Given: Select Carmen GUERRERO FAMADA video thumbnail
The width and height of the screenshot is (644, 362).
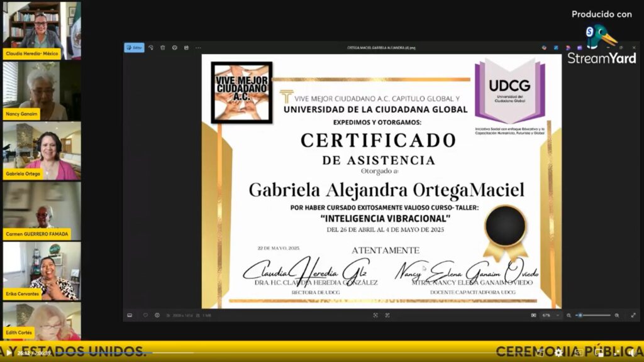Looking at the screenshot, I should point(42,211).
